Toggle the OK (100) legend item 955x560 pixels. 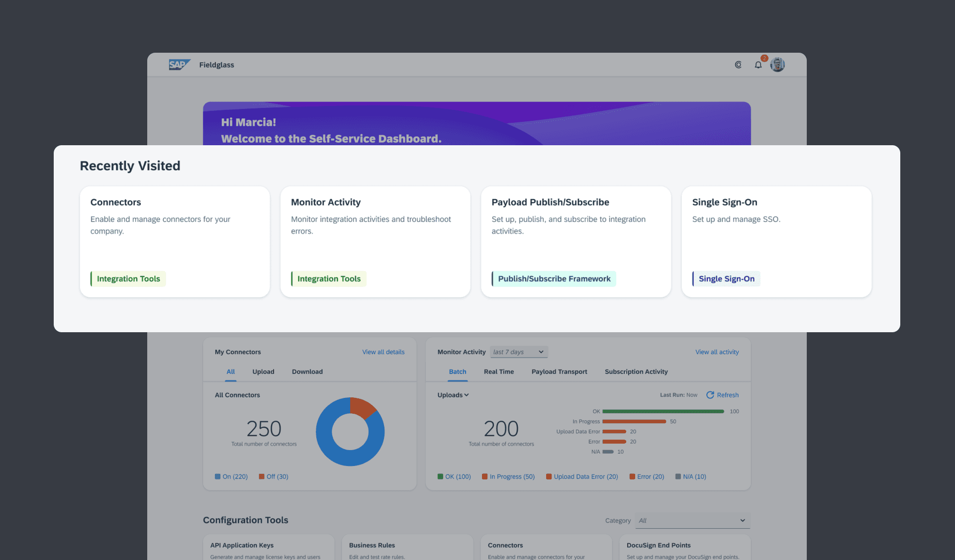(x=454, y=476)
